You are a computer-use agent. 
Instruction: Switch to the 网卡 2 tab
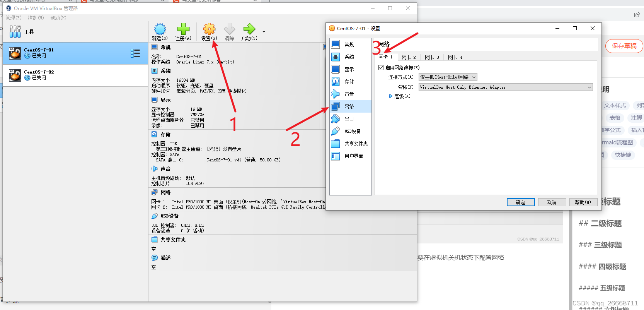409,57
